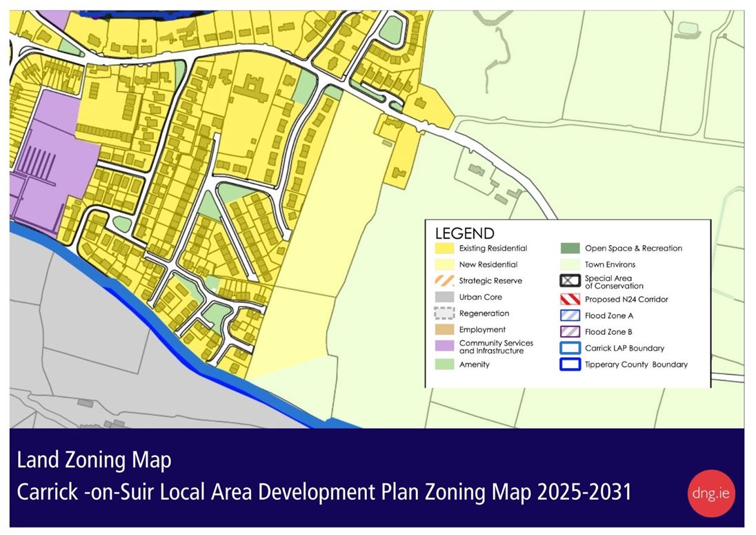Image resolution: width=756 pixels, height=535 pixels.
Task: Pick the New Residential pale yellow swatch
Action: (444, 264)
